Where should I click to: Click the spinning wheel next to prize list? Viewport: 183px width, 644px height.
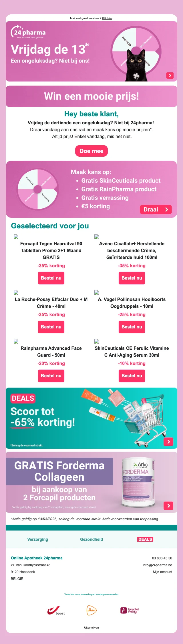coord(38,189)
